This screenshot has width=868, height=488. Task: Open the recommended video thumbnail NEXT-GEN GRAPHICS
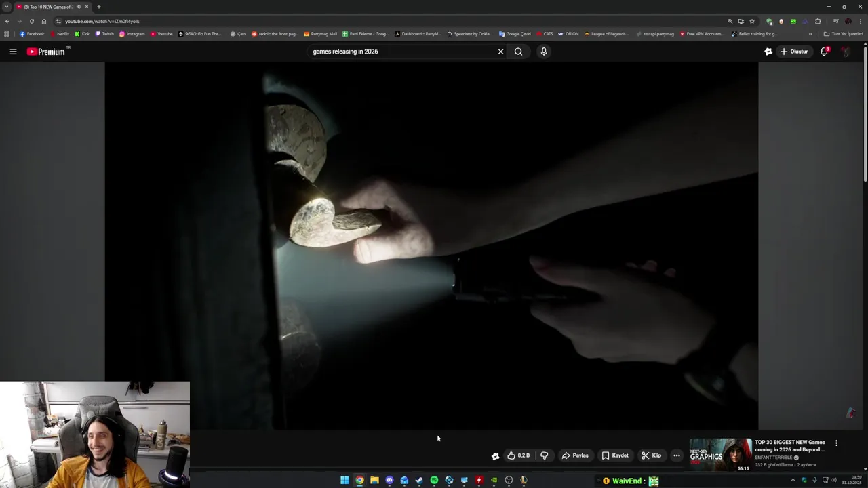pos(721,455)
